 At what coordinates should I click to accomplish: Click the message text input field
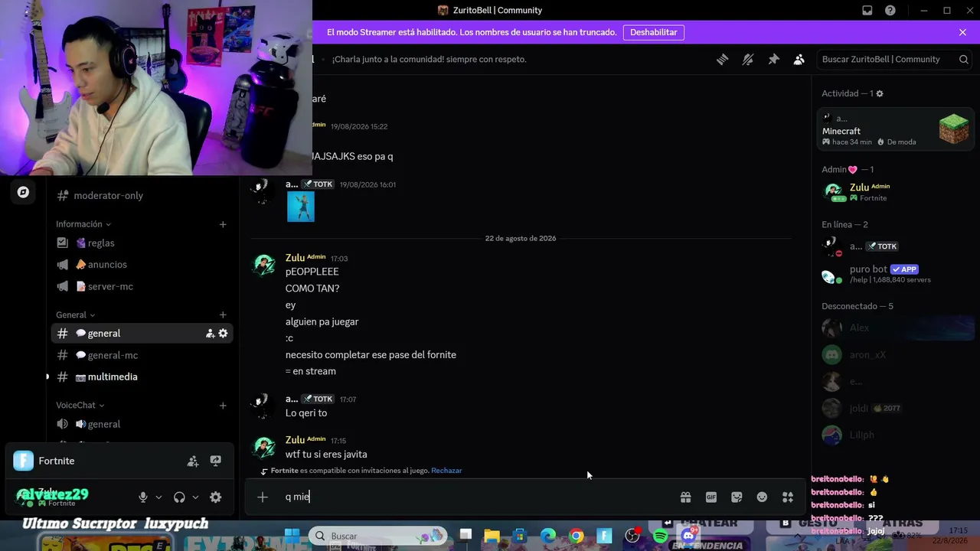coord(475,497)
